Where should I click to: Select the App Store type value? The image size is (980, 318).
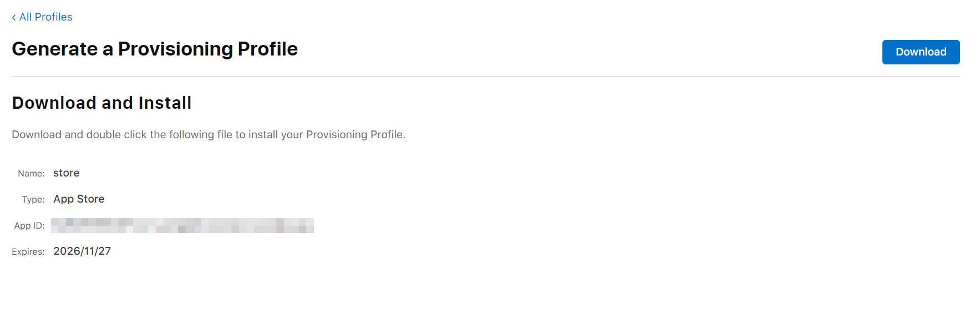pos(79,199)
